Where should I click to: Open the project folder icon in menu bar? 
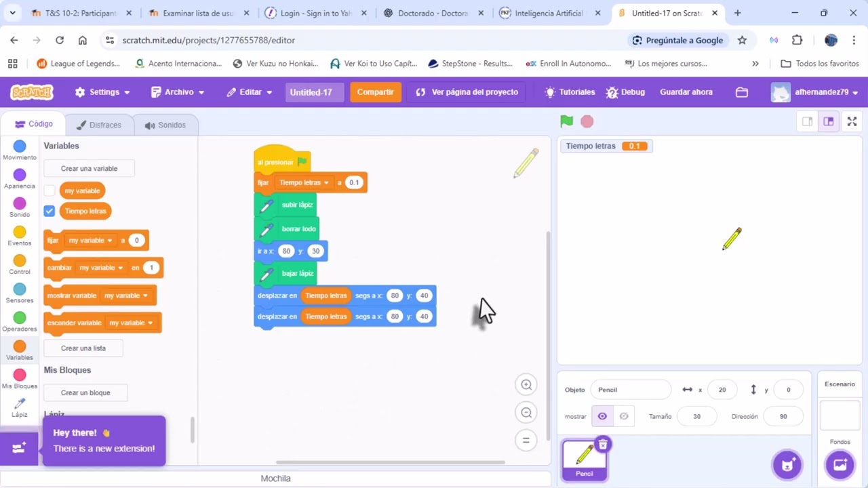(x=742, y=92)
